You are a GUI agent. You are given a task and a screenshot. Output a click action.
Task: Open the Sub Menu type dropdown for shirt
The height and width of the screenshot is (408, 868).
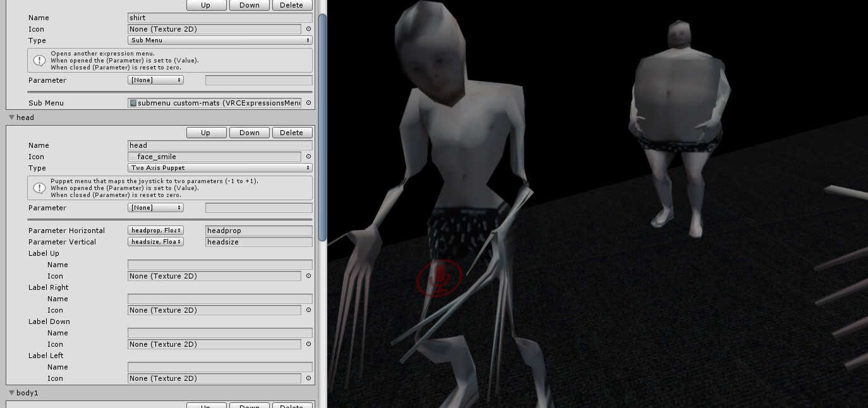point(220,40)
